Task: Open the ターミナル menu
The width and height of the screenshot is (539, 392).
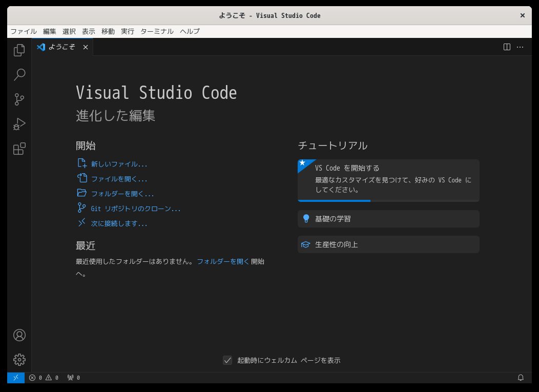Action: pyautogui.click(x=157, y=31)
